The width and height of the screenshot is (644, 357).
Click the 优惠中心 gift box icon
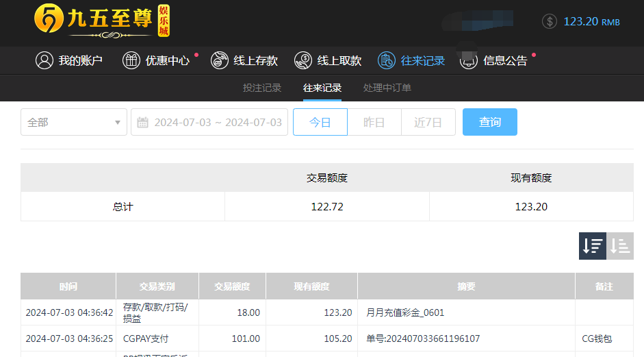click(x=131, y=60)
